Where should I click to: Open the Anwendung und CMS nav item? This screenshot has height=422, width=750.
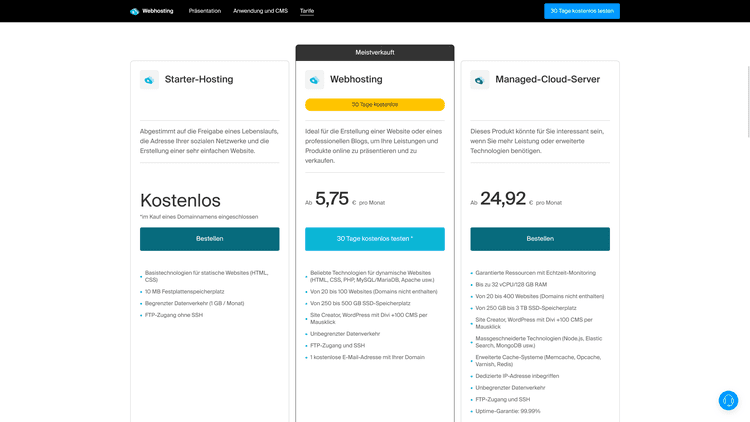[x=260, y=11]
